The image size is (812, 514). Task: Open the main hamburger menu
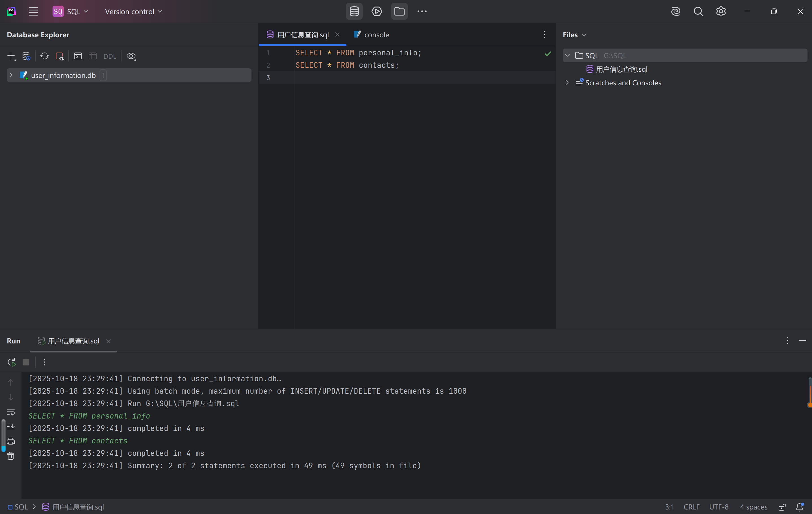pos(33,12)
